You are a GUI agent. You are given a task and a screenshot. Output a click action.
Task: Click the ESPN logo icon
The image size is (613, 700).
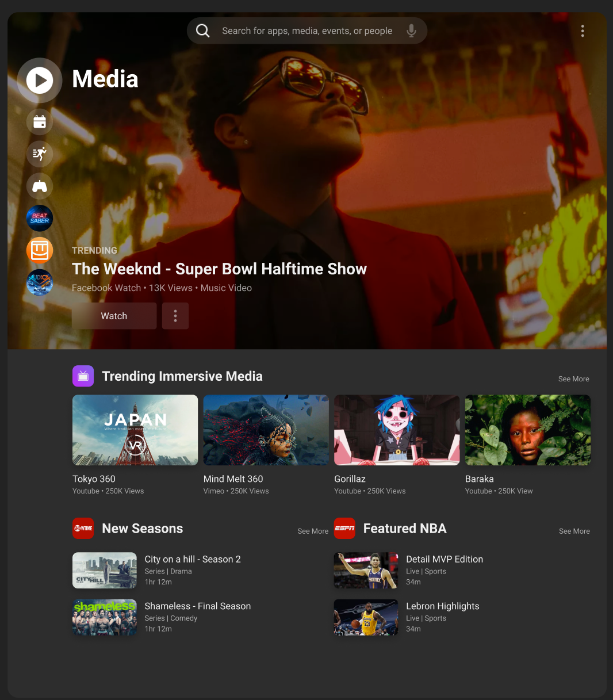[344, 529]
